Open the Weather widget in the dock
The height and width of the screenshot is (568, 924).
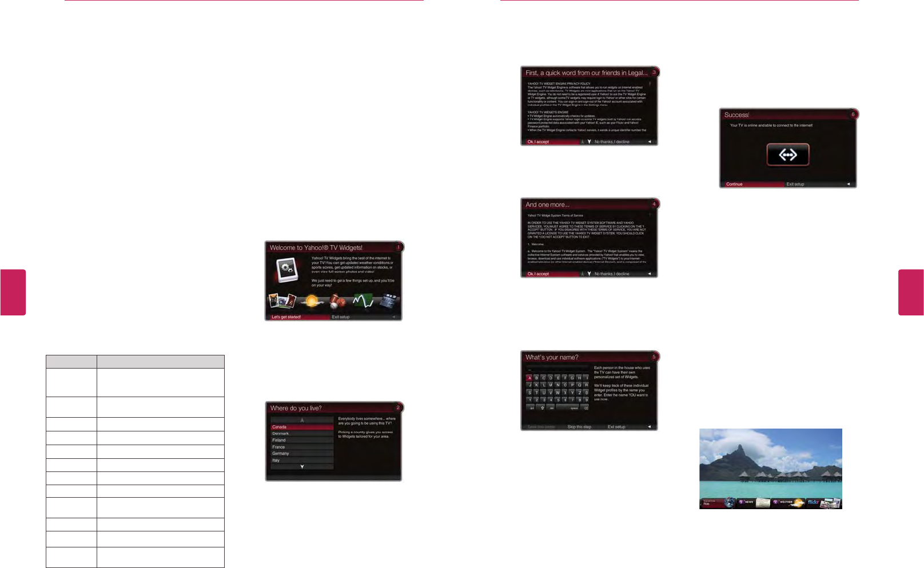pyautogui.click(x=788, y=502)
